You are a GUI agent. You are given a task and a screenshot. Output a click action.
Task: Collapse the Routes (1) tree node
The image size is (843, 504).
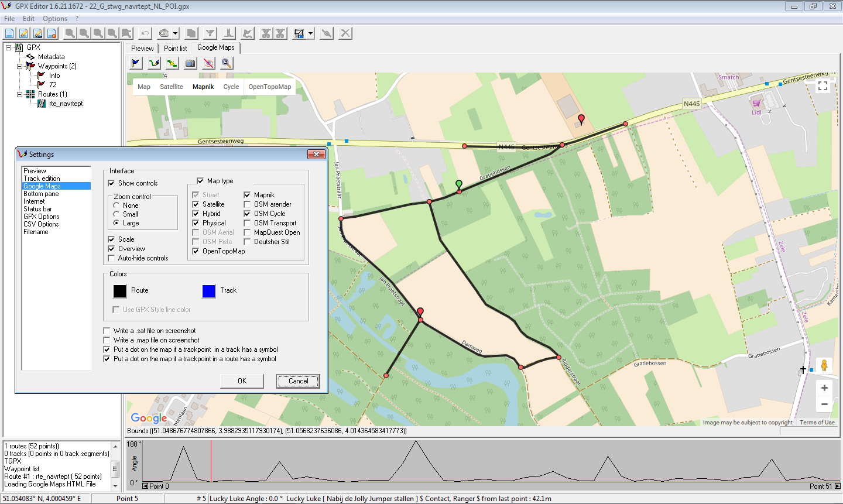(19, 94)
